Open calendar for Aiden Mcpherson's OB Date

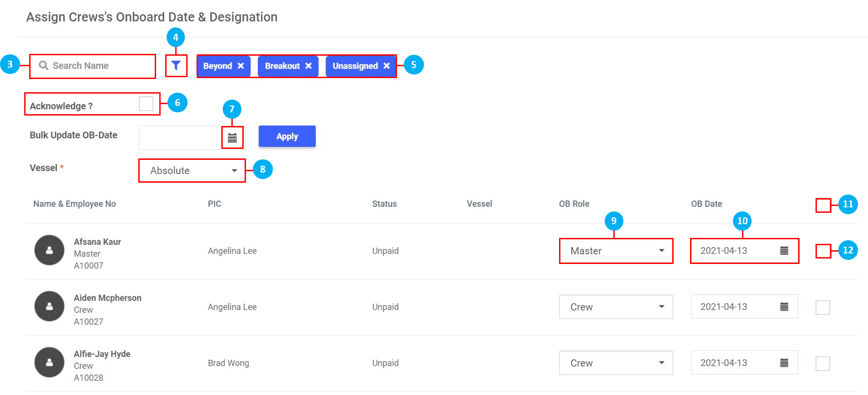(784, 307)
